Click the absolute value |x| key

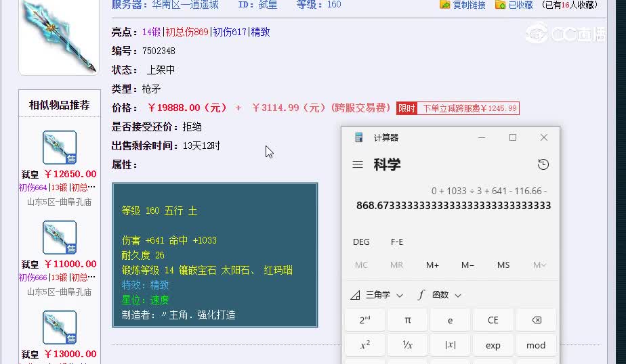(x=451, y=345)
